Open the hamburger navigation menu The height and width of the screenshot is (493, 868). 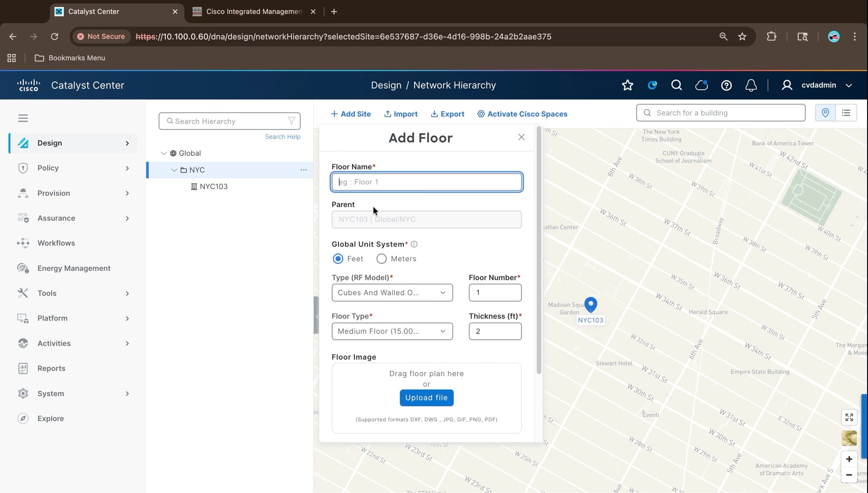23,118
